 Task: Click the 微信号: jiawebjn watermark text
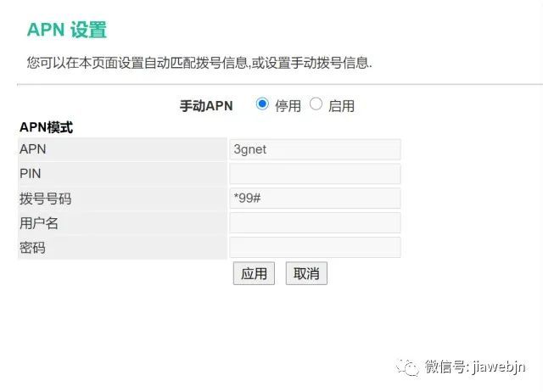[x=475, y=367]
